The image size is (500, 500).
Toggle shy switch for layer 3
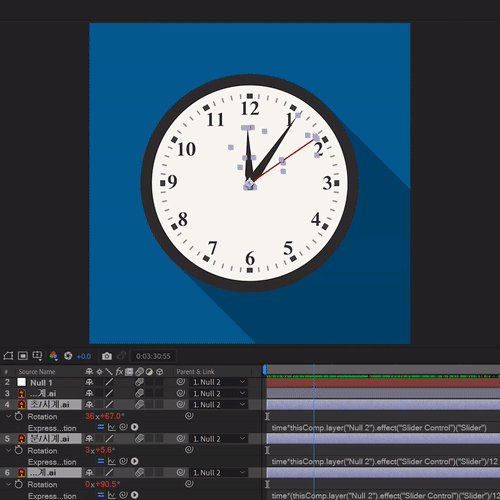point(89,393)
